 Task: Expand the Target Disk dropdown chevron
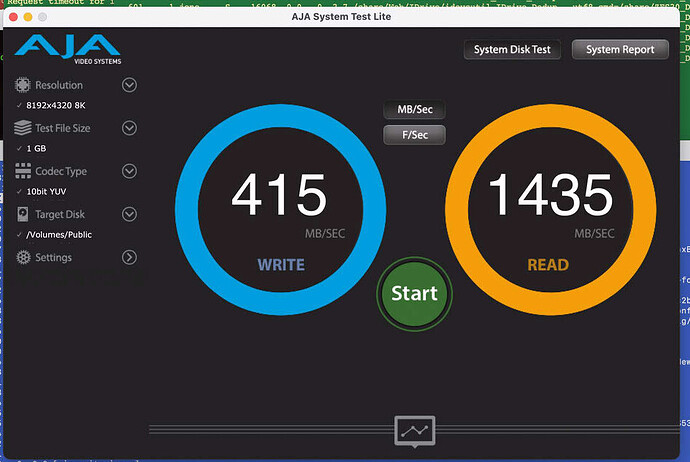(129, 214)
